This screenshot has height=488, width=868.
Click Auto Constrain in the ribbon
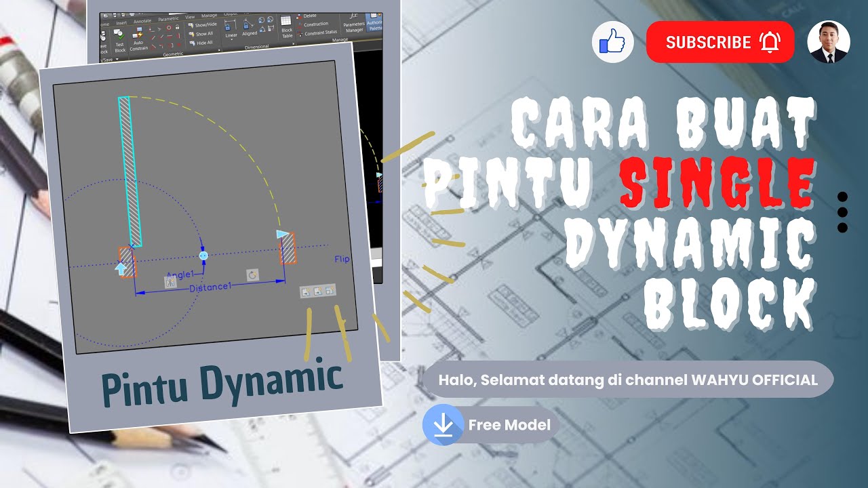point(139,39)
